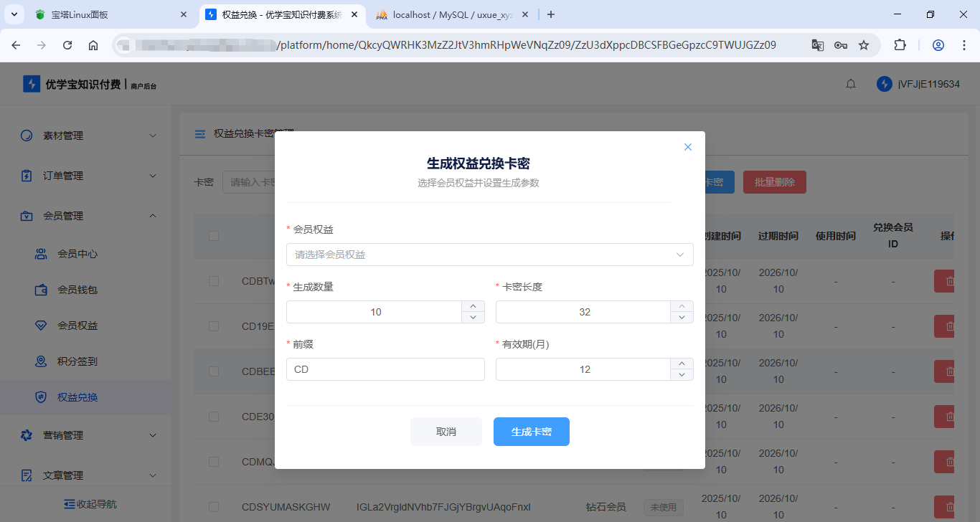This screenshot has height=522, width=980.
Task: Click the 前缀 input field showing CD
Action: click(385, 369)
